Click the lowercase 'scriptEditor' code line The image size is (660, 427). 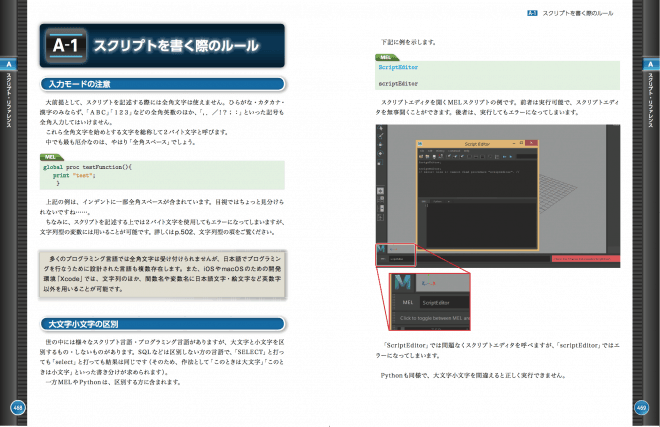pyautogui.click(x=398, y=83)
